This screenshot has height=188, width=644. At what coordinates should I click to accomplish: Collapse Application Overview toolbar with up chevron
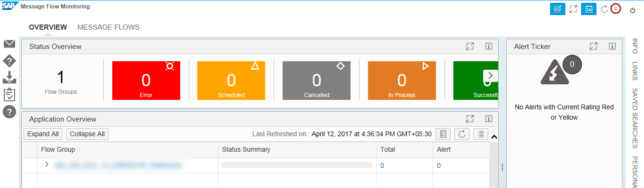[x=494, y=137]
